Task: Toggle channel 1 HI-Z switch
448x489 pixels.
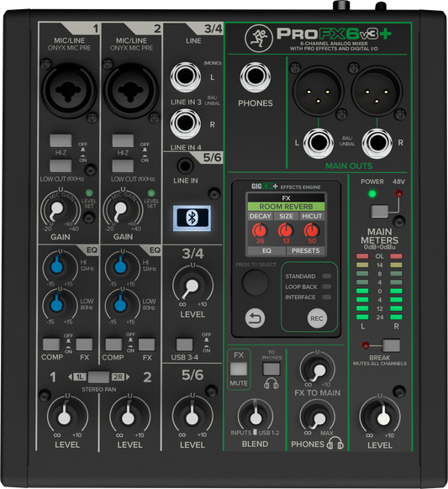Action: coord(61,140)
